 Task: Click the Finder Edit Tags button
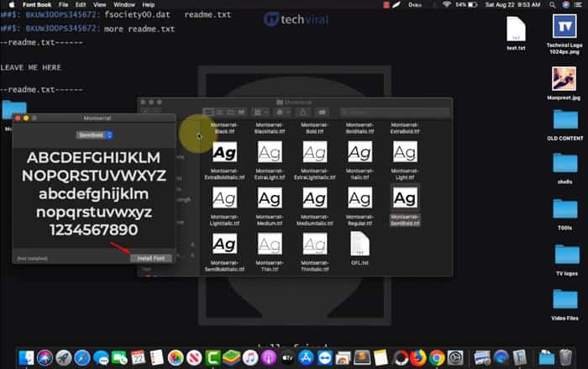322,112
